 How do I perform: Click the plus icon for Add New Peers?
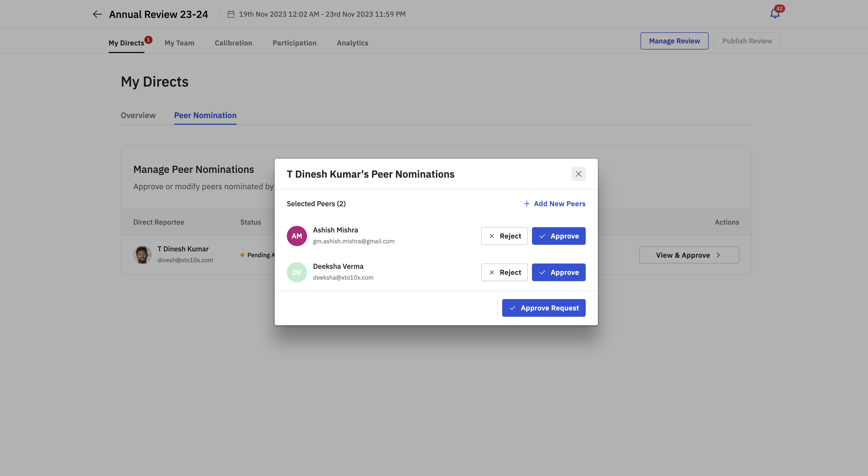pos(527,203)
